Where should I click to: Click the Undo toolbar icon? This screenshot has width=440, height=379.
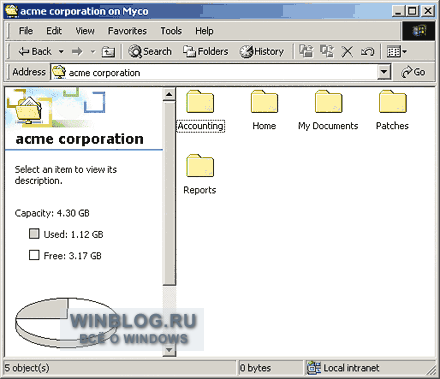368,52
